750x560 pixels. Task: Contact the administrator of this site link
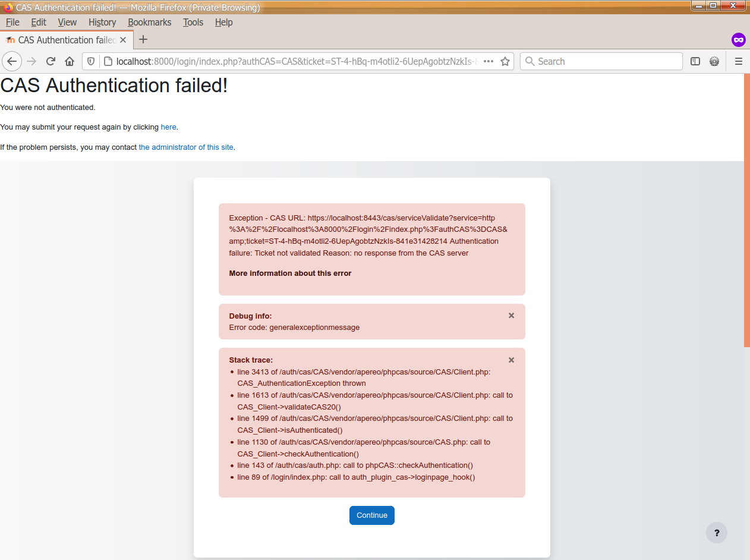[x=186, y=147]
